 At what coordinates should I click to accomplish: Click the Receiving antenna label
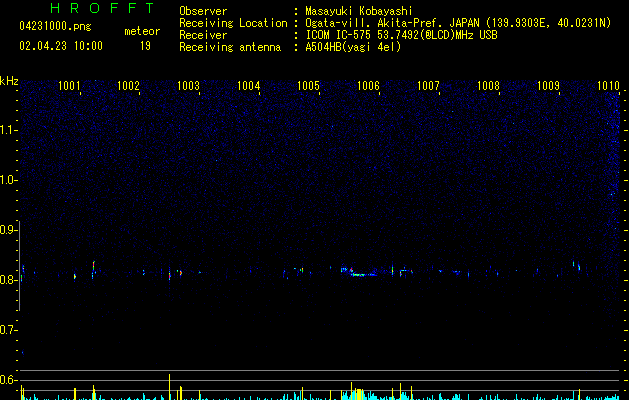pyautogui.click(x=230, y=47)
